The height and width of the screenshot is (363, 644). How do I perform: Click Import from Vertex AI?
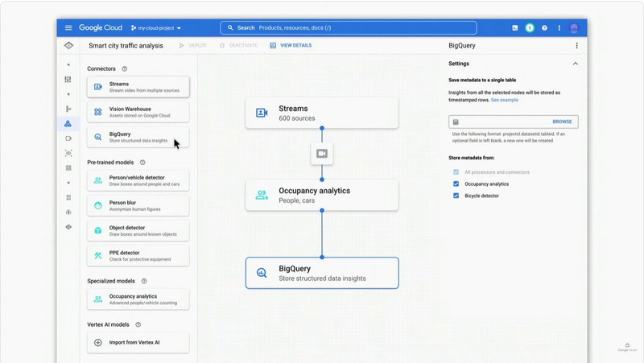coord(138,342)
